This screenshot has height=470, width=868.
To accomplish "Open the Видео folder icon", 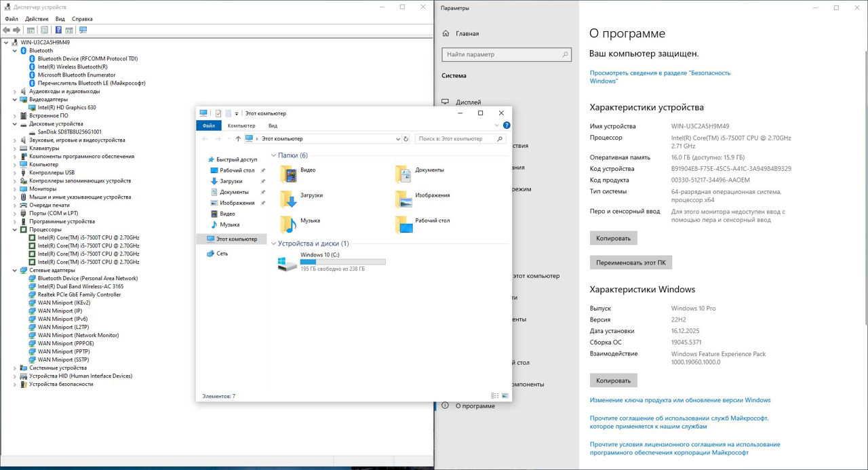I will click(x=290, y=174).
